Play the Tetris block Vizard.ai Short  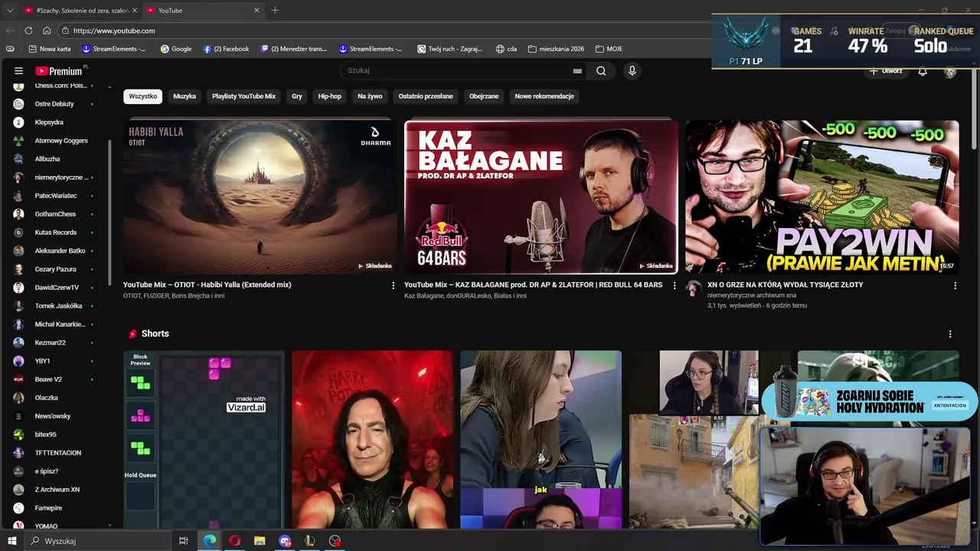coord(204,440)
